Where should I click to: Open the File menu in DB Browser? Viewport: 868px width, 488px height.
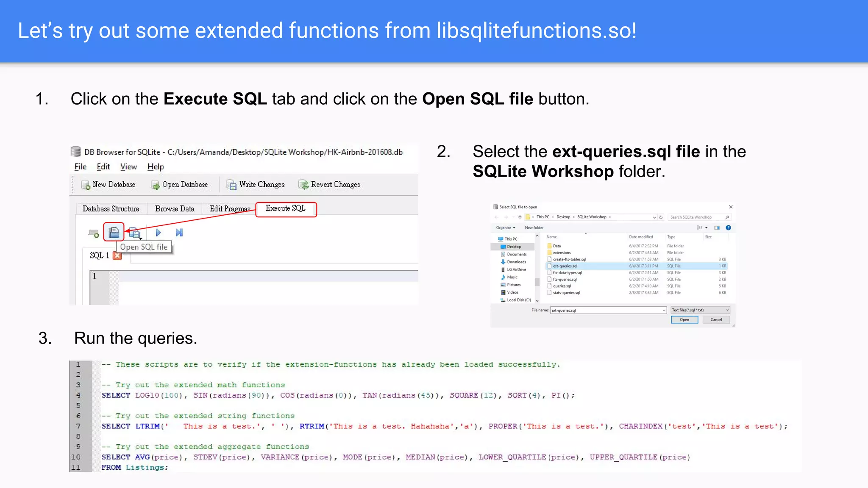(81, 167)
